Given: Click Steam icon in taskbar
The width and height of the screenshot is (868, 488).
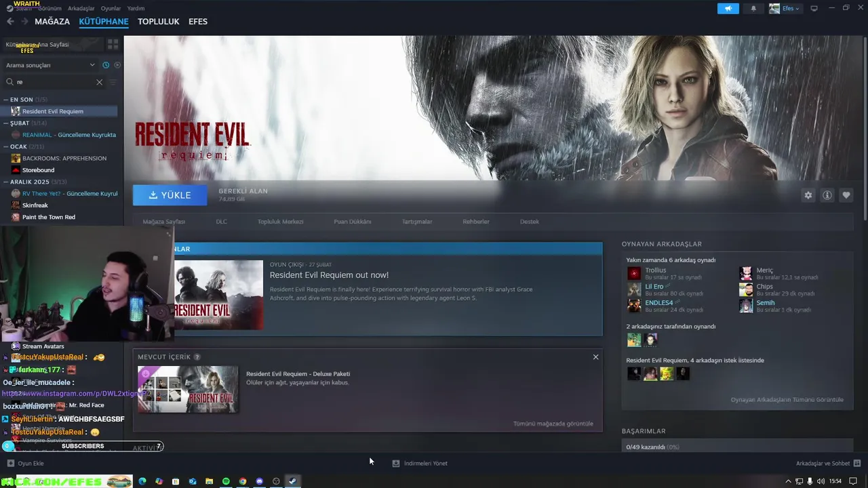Looking at the screenshot, I should click(x=292, y=481).
